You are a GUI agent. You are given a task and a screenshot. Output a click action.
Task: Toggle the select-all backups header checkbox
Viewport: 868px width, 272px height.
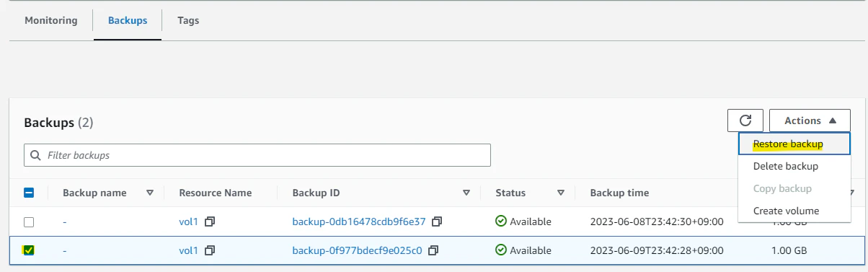pos(29,193)
